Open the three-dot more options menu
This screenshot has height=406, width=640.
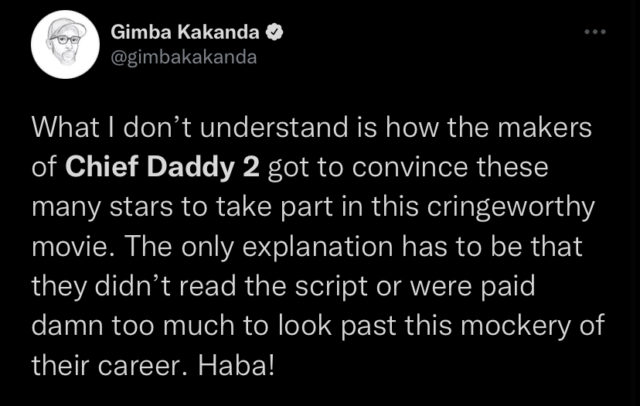[595, 31]
